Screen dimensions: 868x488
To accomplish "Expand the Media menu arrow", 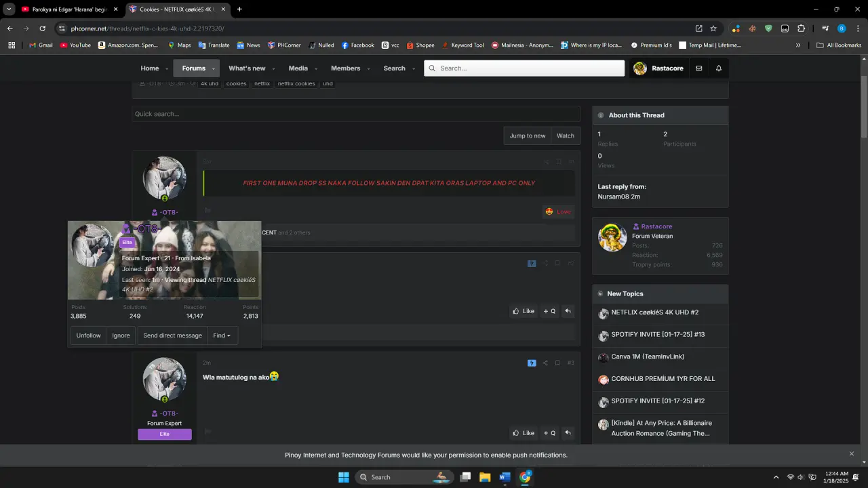I will point(316,68).
